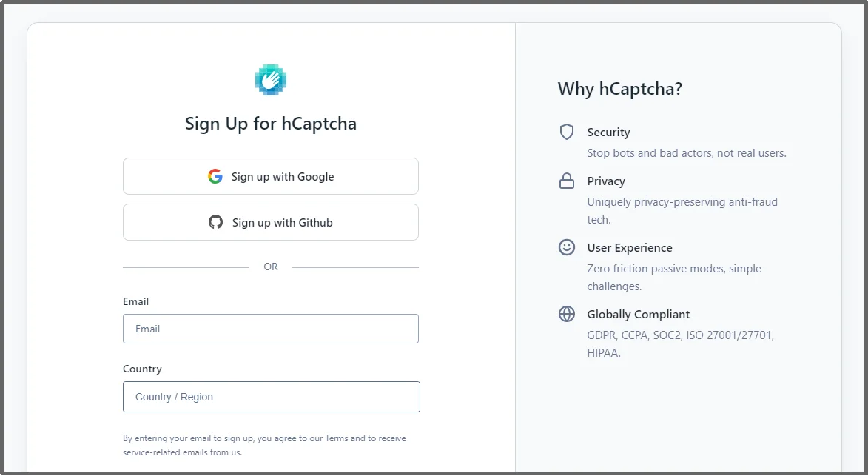
Task: Click the GitHub icon on the signup button
Action: pos(215,222)
